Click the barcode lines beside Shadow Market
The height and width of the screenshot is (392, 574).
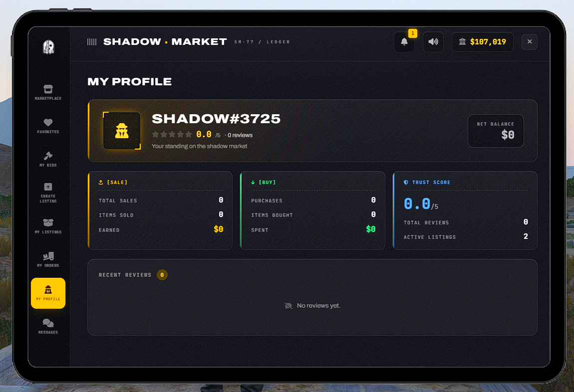point(92,42)
